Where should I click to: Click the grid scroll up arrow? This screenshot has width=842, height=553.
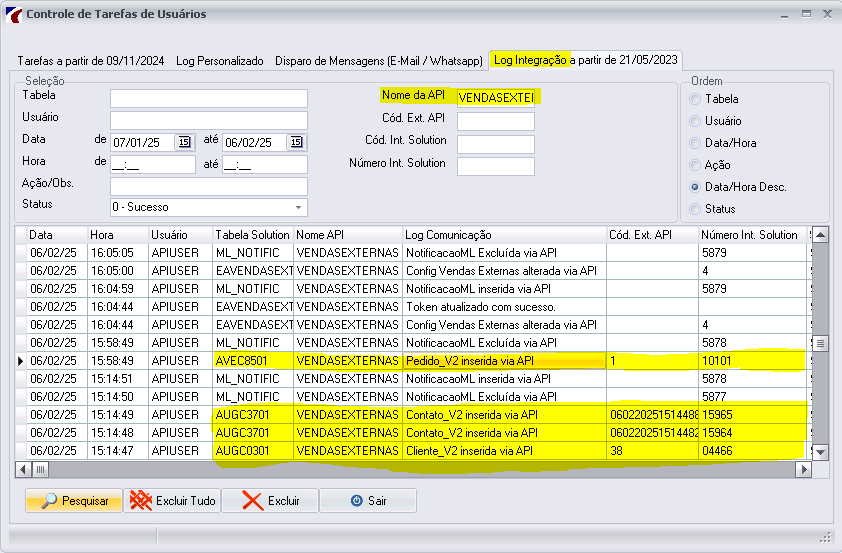[x=820, y=235]
